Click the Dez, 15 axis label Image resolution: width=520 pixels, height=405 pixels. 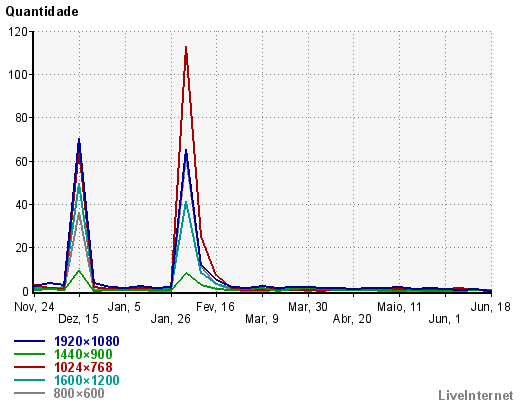[x=78, y=319]
